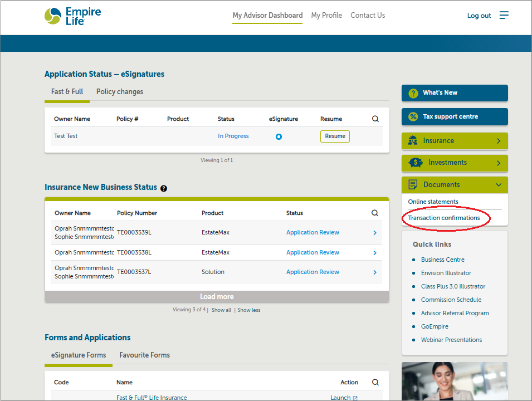Open Application Review for policy TE0003539L
532x401 pixels.
tap(313, 232)
